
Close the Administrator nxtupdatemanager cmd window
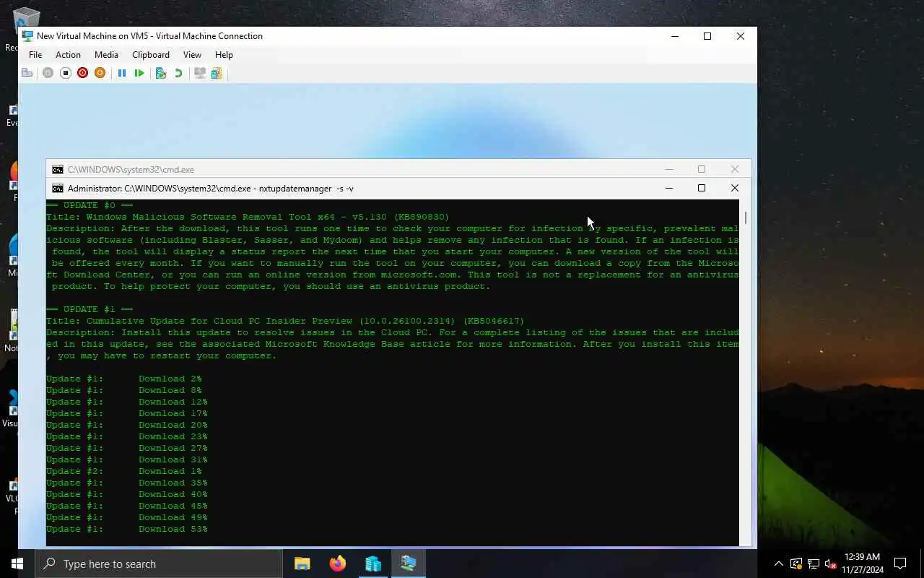point(735,188)
